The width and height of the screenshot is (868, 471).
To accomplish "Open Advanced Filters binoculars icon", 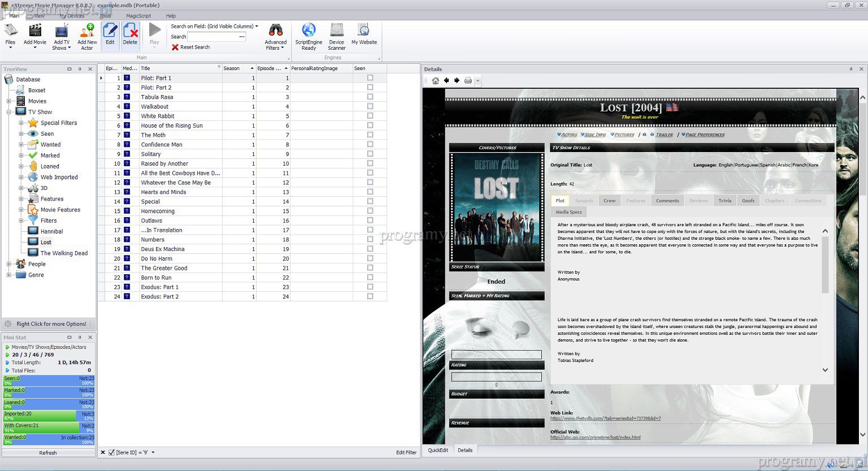I will point(276,31).
